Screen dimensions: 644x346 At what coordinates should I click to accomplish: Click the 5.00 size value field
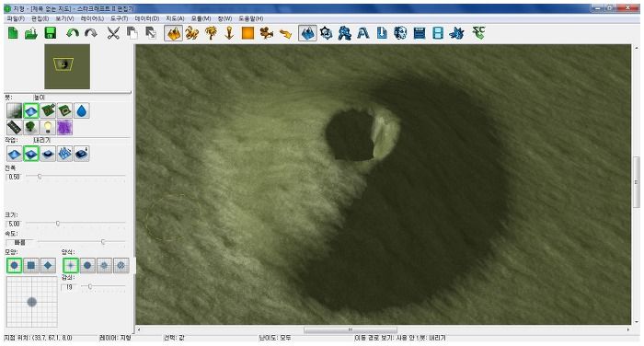(14, 224)
